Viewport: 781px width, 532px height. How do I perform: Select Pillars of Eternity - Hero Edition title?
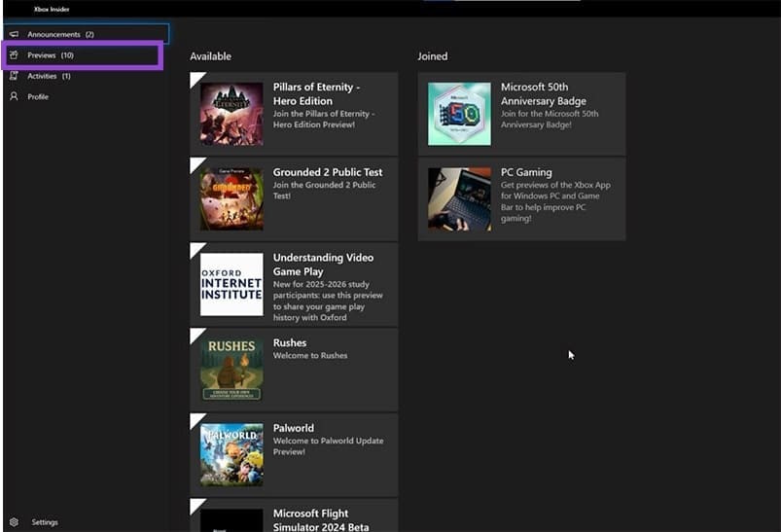pos(316,93)
